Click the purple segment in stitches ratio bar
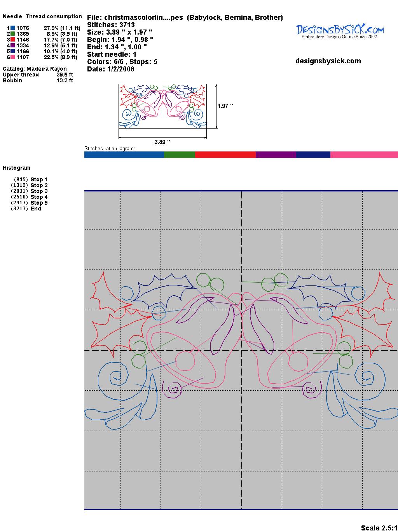 [x=276, y=155]
